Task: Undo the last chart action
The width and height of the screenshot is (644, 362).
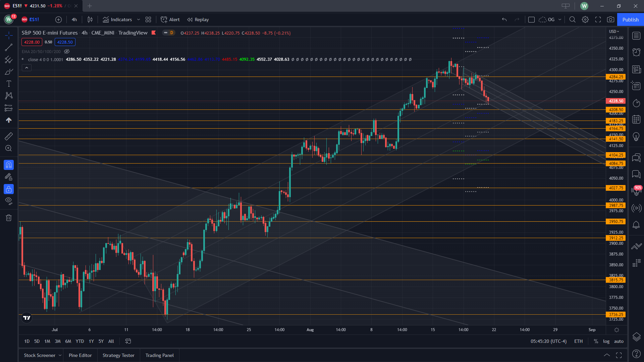Action: coord(504,19)
